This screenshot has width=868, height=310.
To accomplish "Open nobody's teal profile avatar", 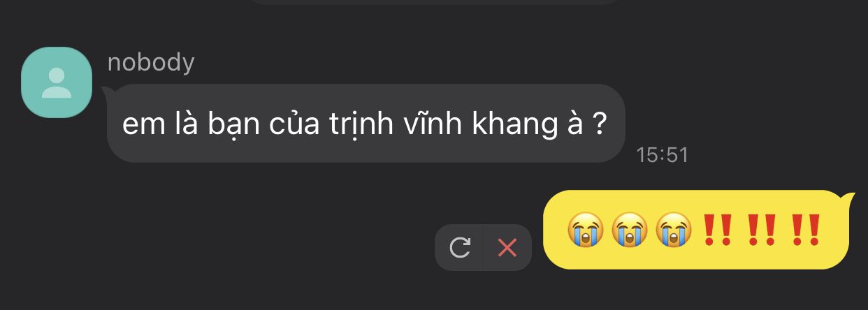I will 57,82.
